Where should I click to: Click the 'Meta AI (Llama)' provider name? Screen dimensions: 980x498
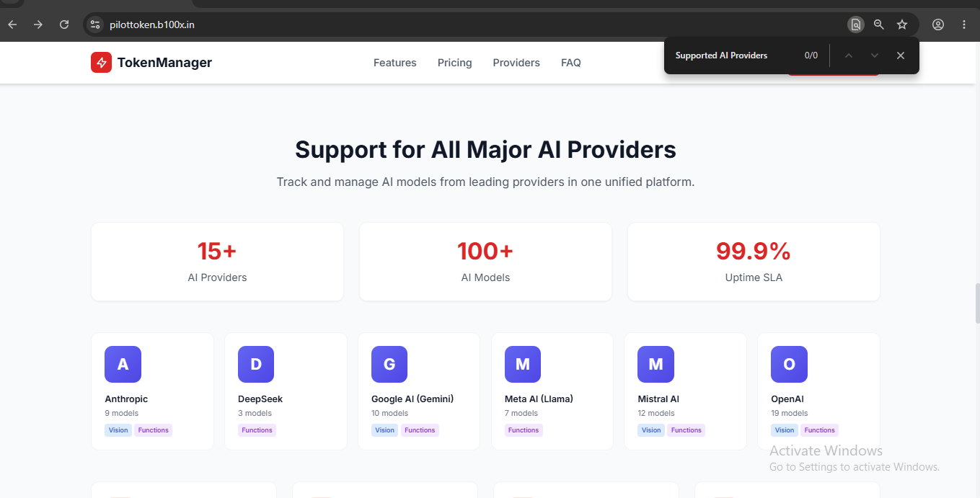coord(539,399)
